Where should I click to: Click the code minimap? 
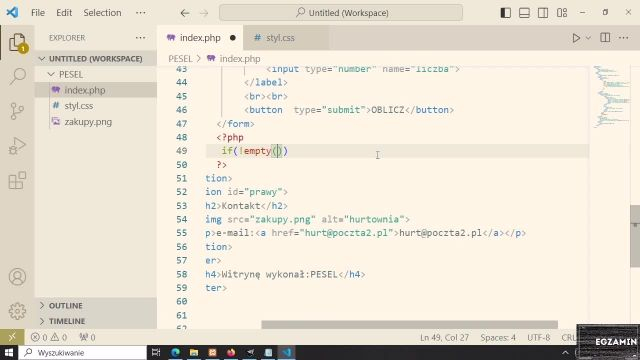611,96
